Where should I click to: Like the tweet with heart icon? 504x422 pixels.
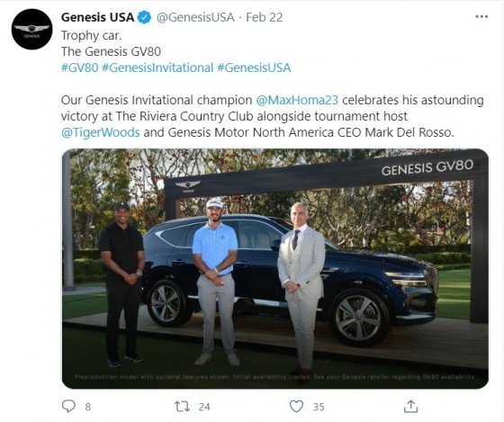tap(296, 406)
